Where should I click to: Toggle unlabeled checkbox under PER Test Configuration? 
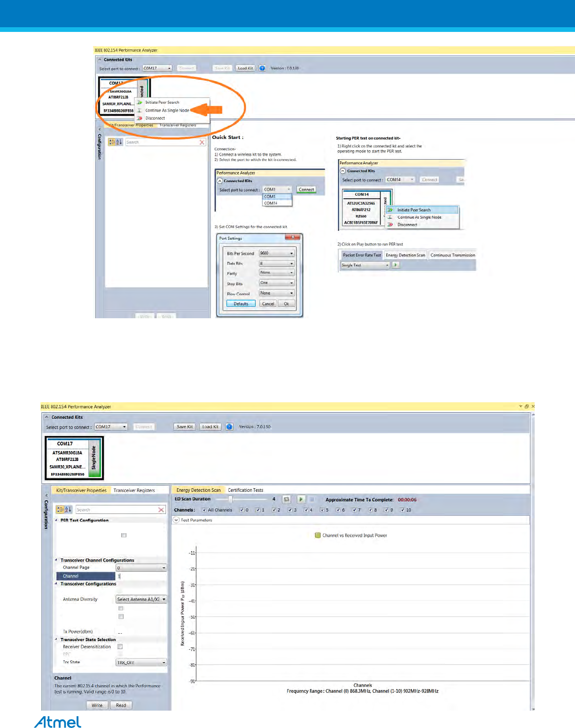coord(124,535)
